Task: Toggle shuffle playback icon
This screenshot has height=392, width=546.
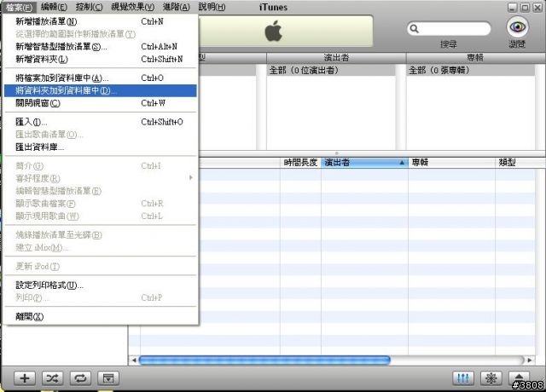Action: click(x=53, y=378)
